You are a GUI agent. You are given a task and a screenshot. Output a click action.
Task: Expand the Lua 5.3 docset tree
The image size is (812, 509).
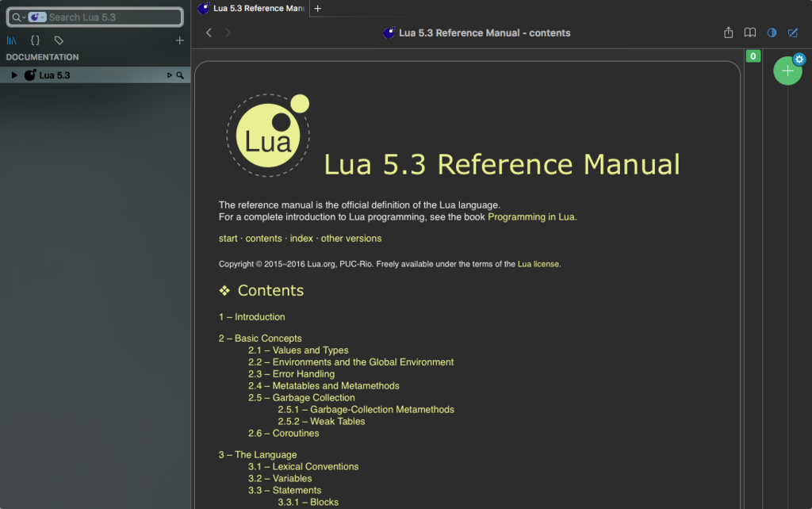click(x=14, y=75)
